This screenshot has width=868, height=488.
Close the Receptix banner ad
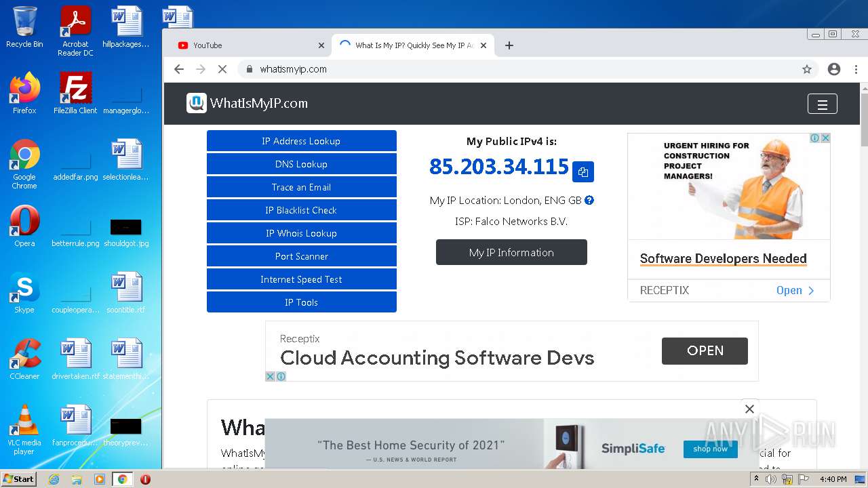coord(270,376)
